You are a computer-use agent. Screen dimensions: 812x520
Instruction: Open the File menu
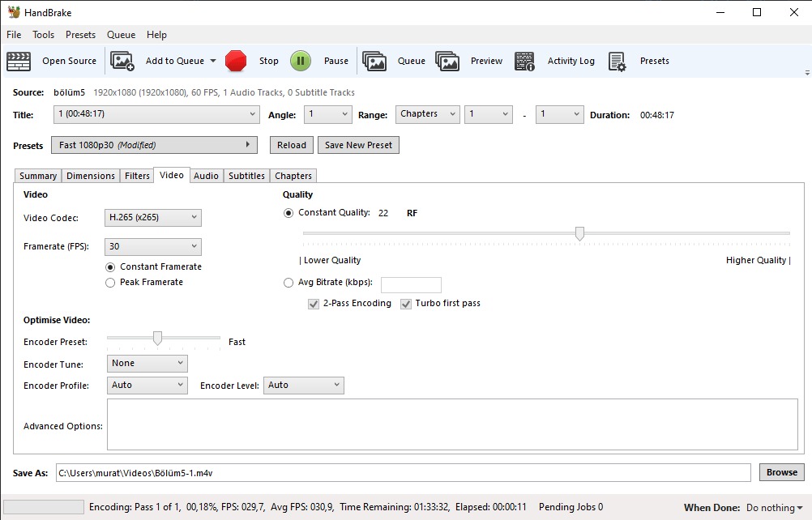(x=14, y=35)
